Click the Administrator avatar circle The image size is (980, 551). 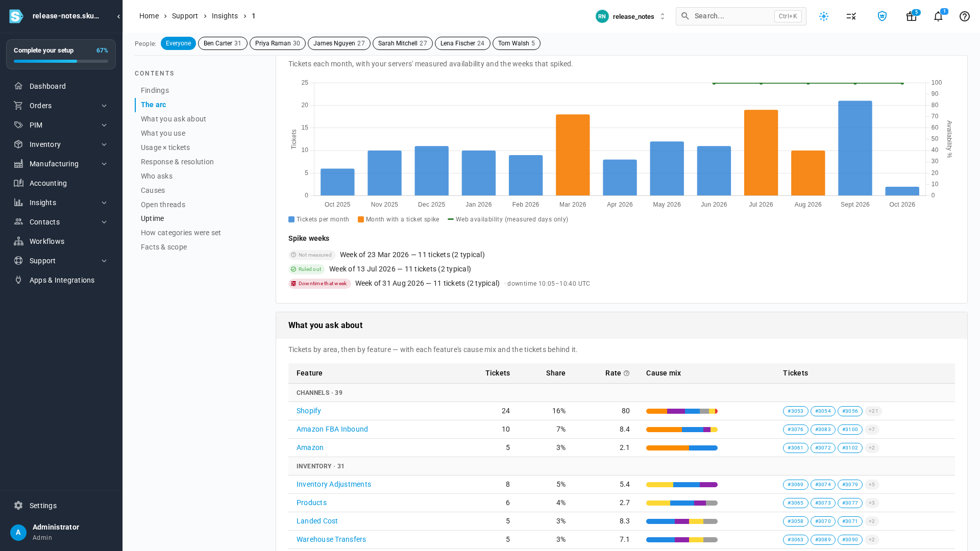18,532
